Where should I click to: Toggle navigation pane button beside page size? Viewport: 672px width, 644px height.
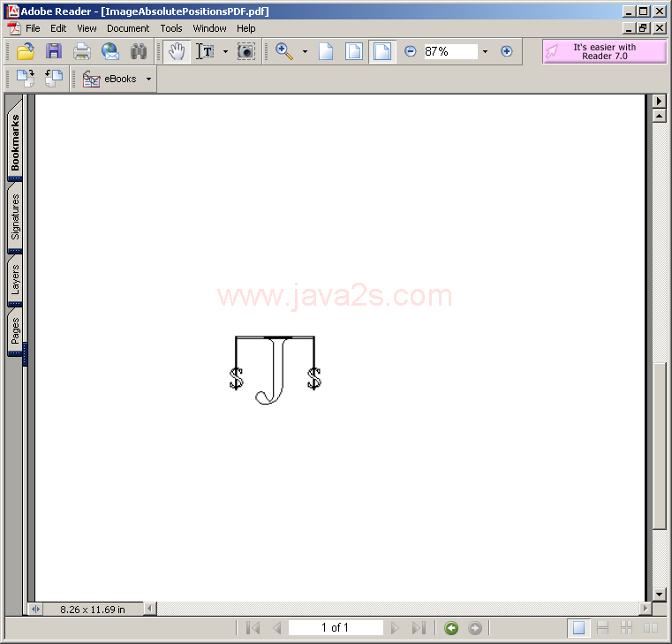35,609
